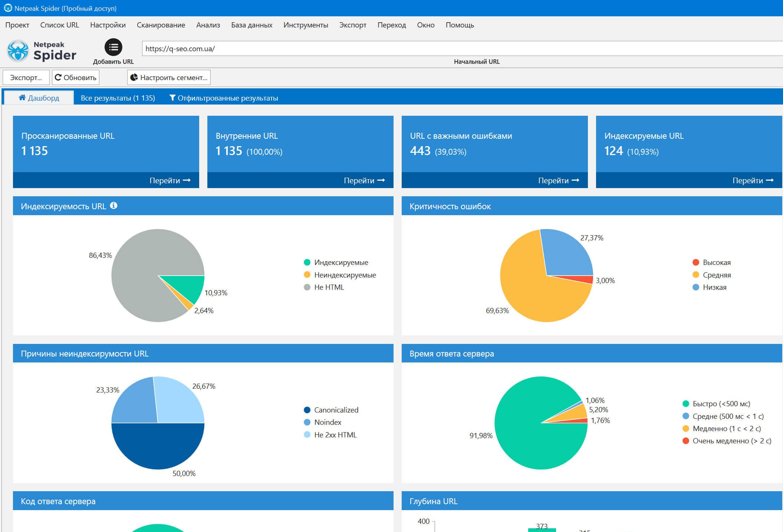Click the Netpeak Spider title bar icon

(x=7, y=8)
